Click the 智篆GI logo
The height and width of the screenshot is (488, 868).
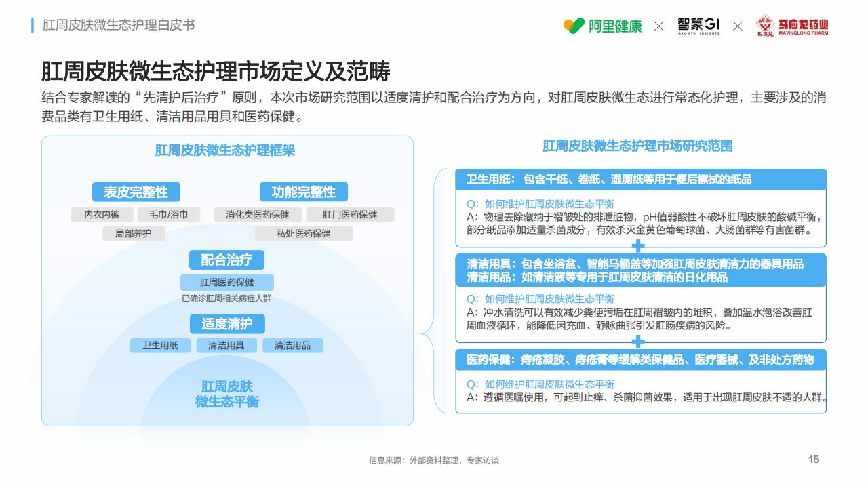click(x=698, y=26)
